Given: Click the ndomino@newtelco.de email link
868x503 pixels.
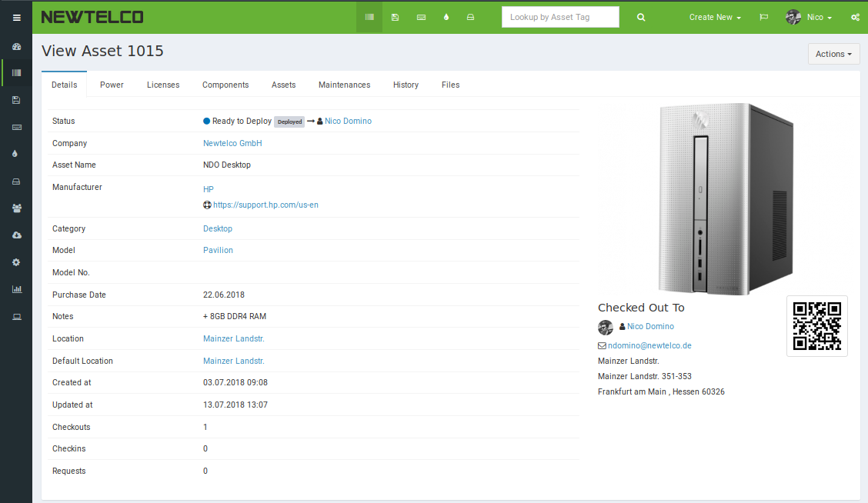Looking at the screenshot, I should click(650, 345).
